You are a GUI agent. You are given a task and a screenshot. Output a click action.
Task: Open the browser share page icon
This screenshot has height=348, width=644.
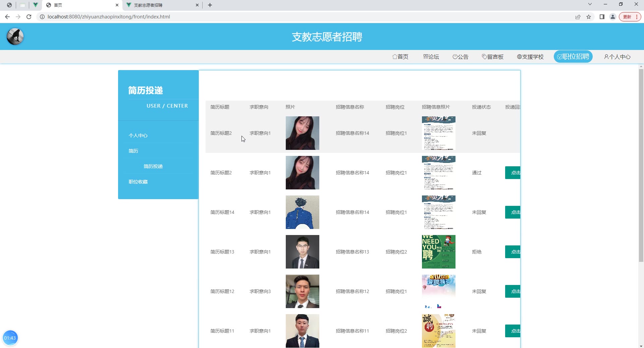[578, 17]
